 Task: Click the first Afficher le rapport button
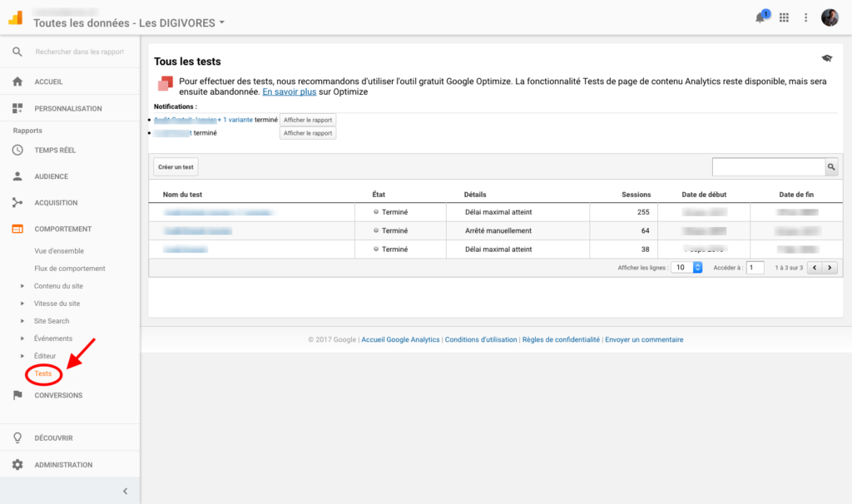(x=308, y=120)
